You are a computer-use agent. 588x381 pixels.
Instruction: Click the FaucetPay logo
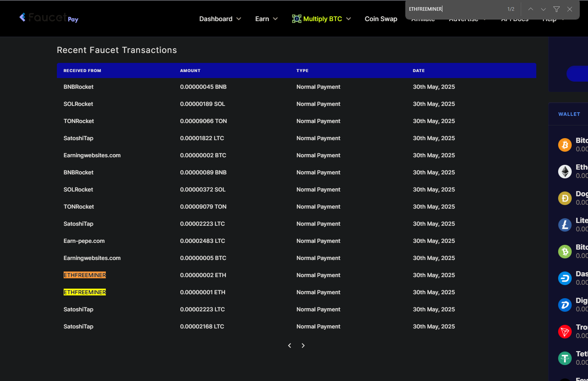[49, 18]
